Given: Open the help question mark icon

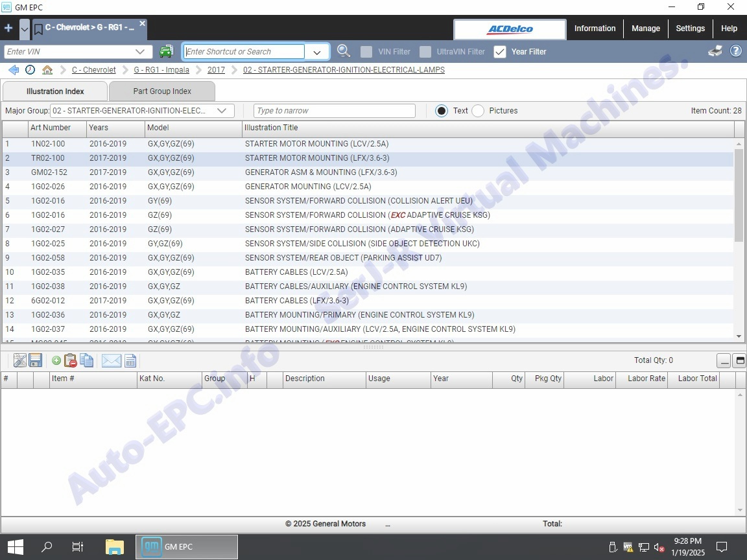Looking at the screenshot, I should [x=736, y=51].
